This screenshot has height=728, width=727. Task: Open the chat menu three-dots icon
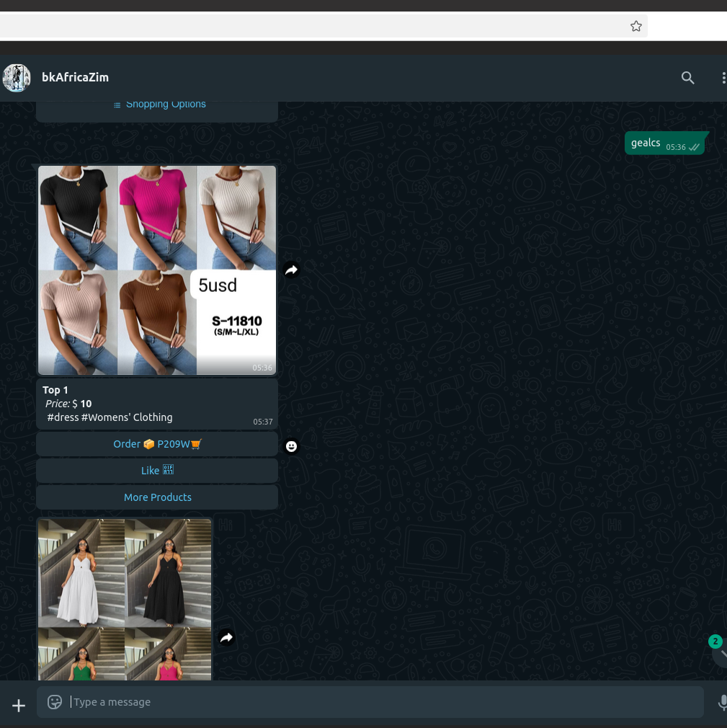[x=723, y=78]
